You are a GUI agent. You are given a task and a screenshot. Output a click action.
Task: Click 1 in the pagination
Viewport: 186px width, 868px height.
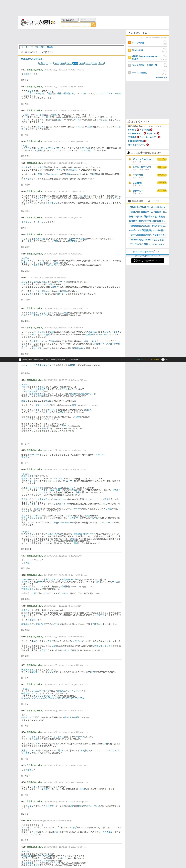click(x=47, y=63)
